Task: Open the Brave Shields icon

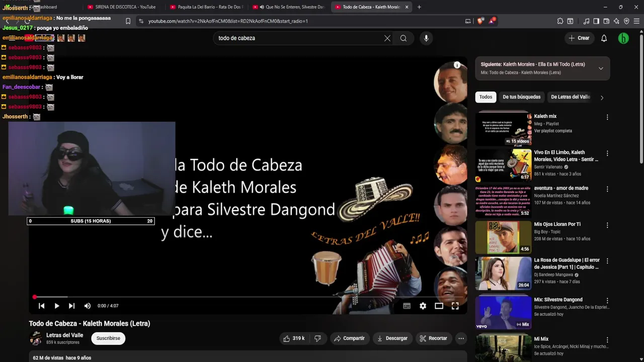Action: coord(480,21)
